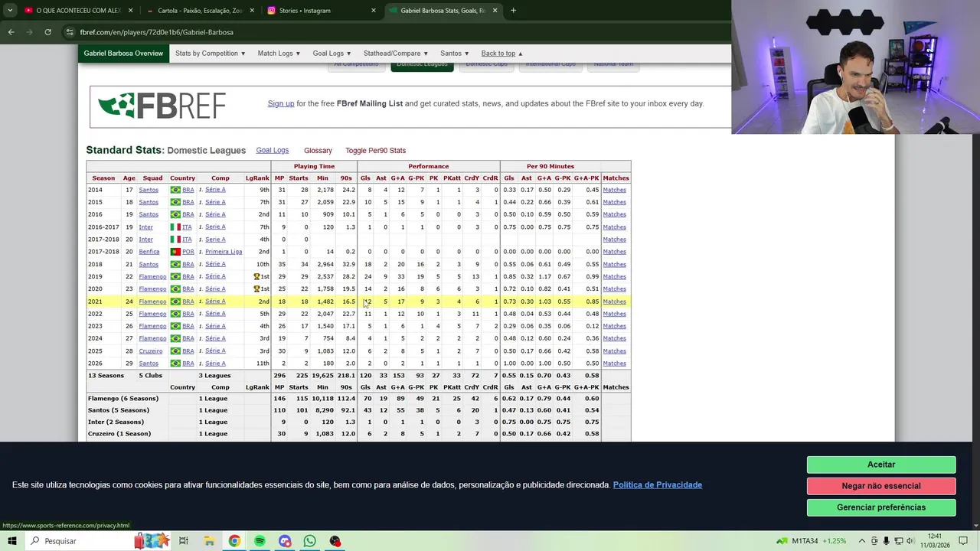This screenshot has width=980, height=551.
Task: Open Spotify from the taskbar
Action: 260,541
